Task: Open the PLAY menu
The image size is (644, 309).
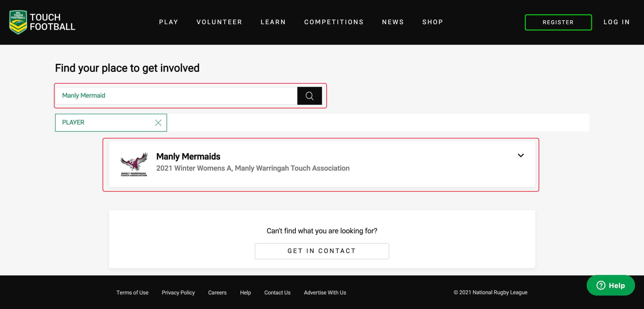Action: 169,22
